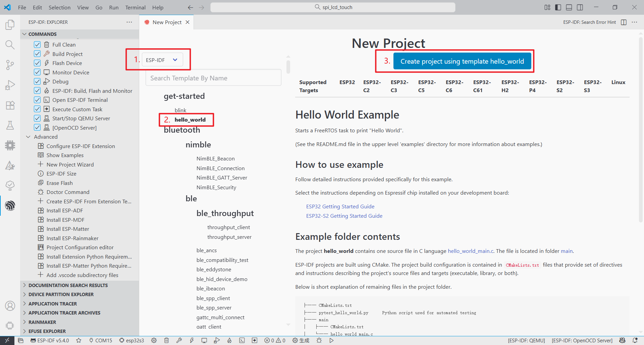The image size is (644, 345).
Task: Expand Documentation Search Results section
Action: (79, 285)
